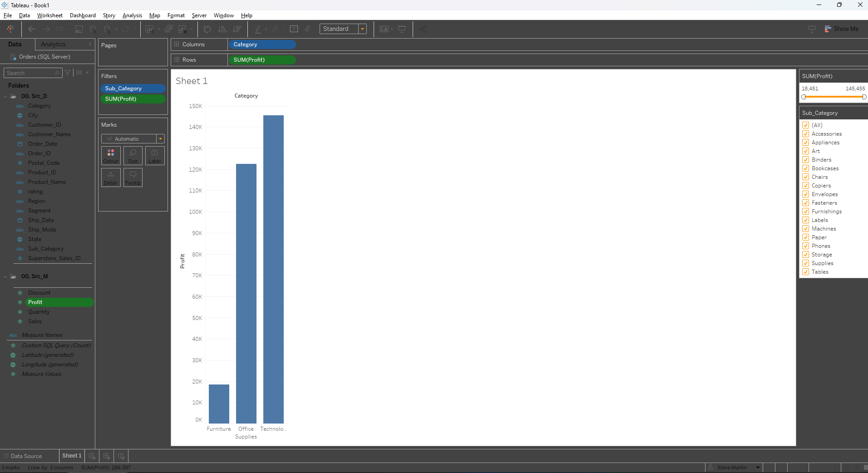Open the Tooltip shelf on the Marks card
Screen dimensions: 868x473
tap(133, 177)
